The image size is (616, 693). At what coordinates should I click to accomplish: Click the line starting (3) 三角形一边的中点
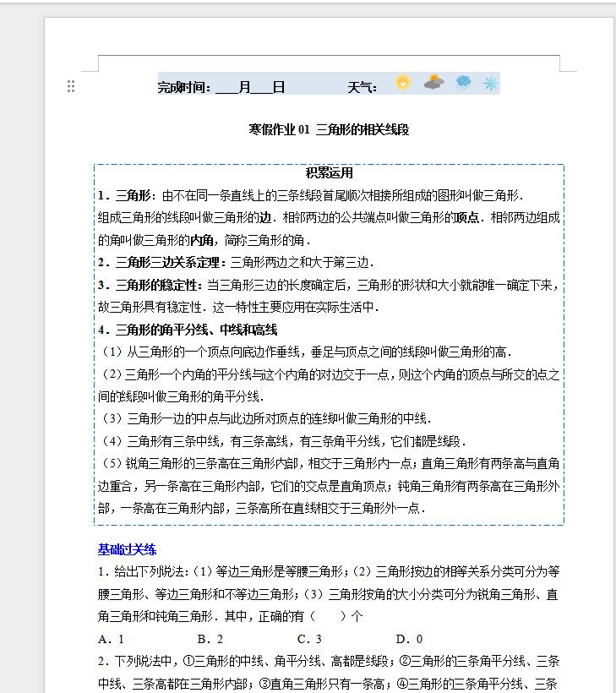tap(265, 418)
